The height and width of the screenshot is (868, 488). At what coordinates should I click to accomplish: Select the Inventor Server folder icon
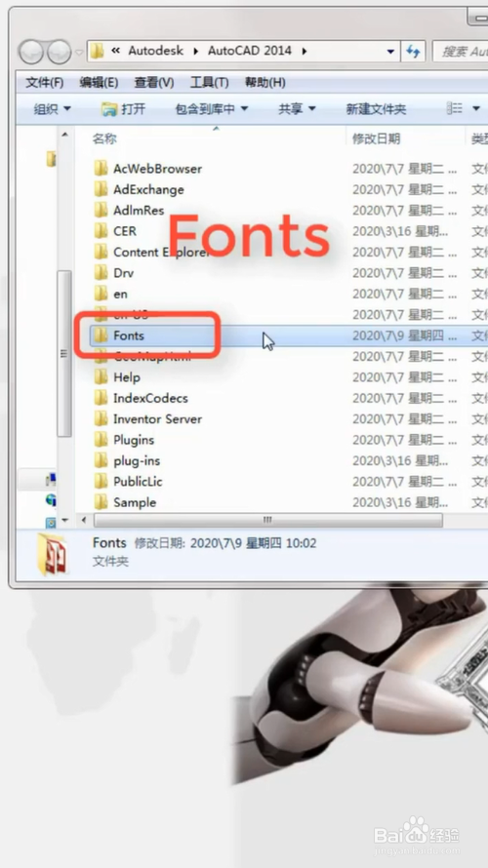pyautogui.click(x=101, y=419)
